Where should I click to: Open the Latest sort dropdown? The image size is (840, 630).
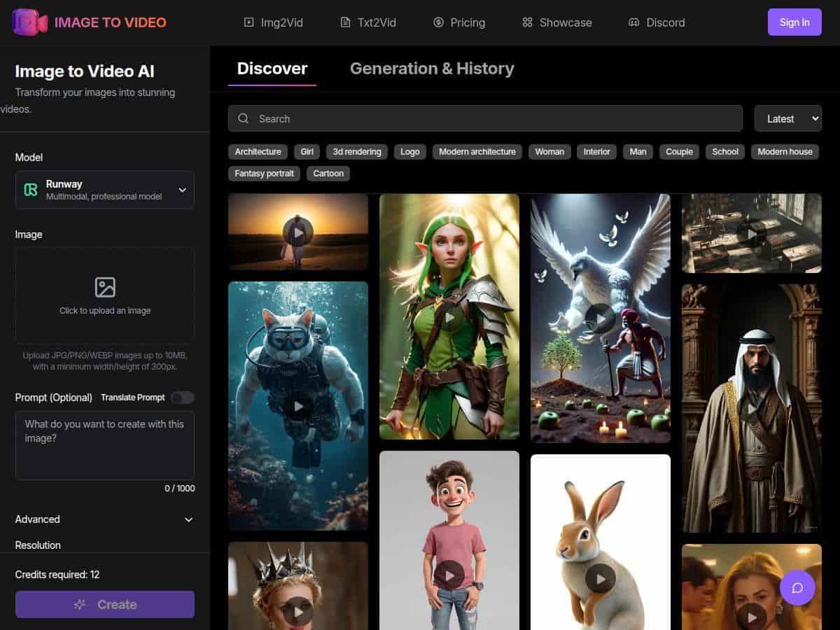787,118
